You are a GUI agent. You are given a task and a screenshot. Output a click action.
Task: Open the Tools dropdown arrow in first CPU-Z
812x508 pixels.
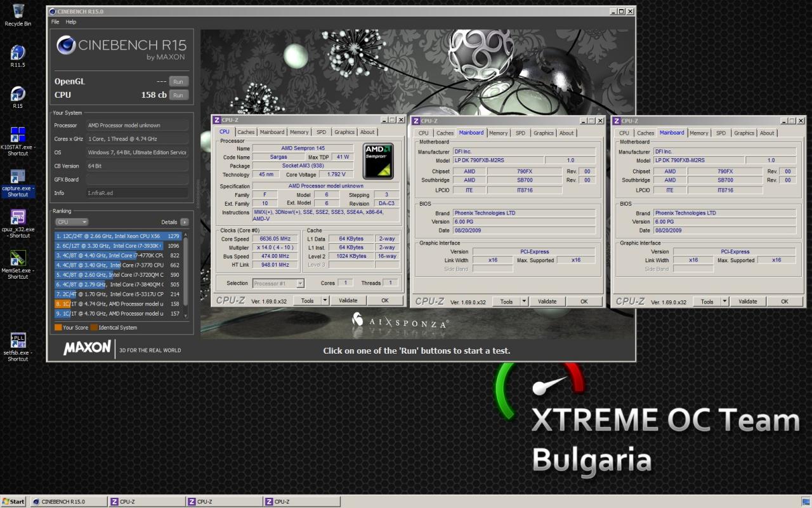click(x=325, y=300)
